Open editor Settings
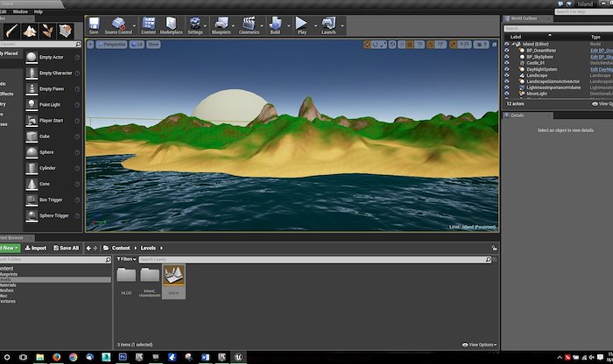 pyautogui.click(x=194, y=25)
